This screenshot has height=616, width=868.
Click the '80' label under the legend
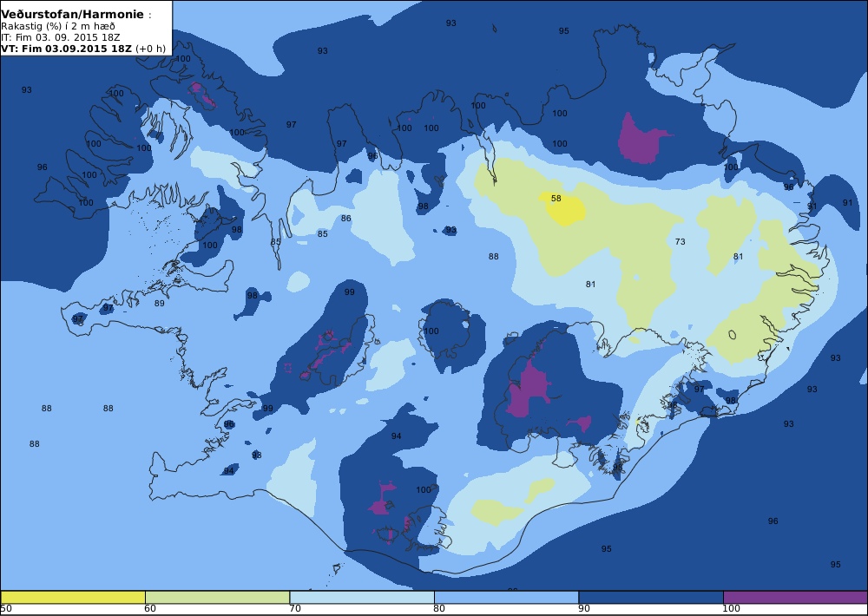click(439, 609)
